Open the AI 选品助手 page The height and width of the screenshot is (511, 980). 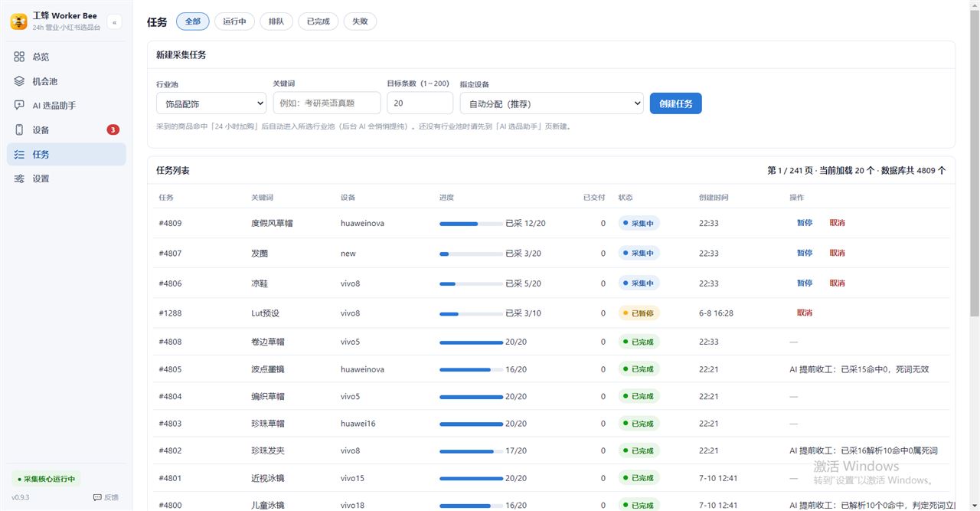point(66,106)
